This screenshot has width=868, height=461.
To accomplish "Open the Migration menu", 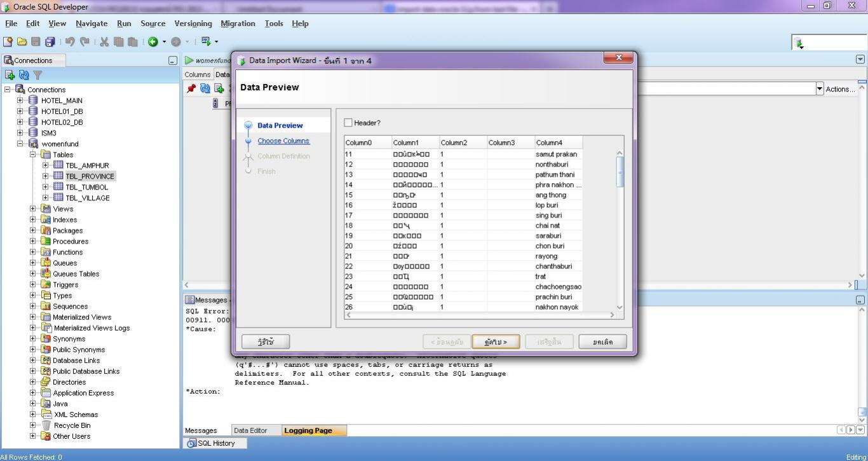I will click(x=238, y=24).
